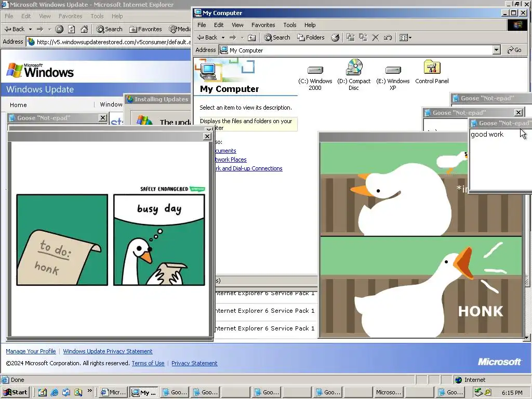Image resolution: width=532 pixels, height=399 pixels.
Task: Click the Up folder icon in My Computer
Action: (251, 37)
